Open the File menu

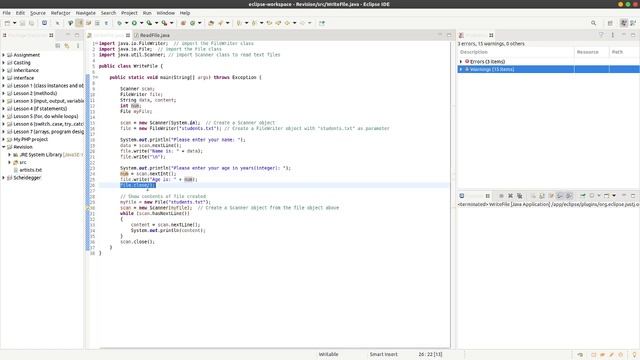coord(7,13)
